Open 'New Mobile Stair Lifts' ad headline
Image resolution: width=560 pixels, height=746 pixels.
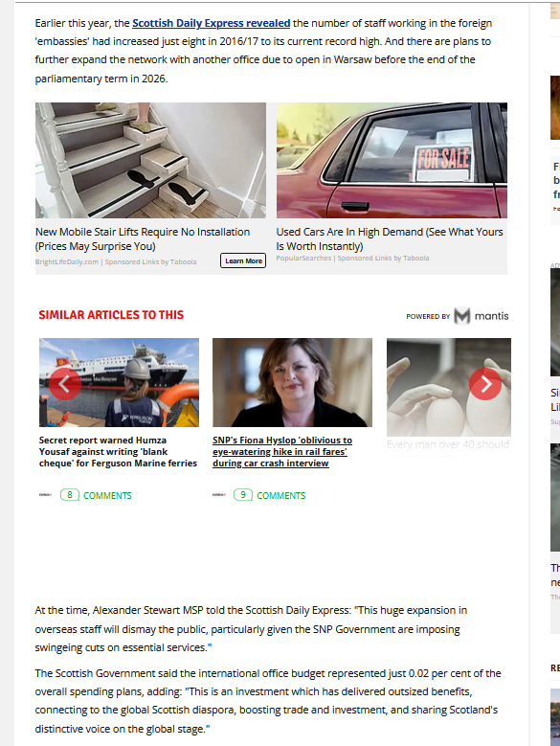click(143, 238)
